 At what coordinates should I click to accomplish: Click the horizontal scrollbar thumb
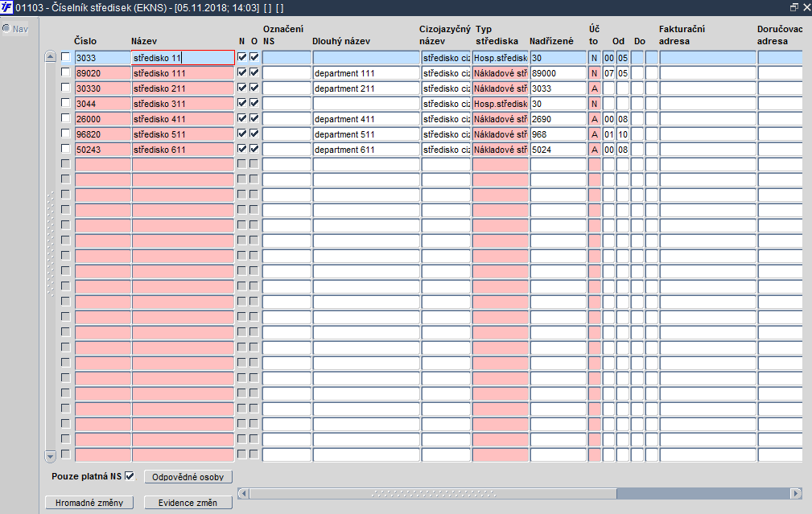[x=433, y=493]
